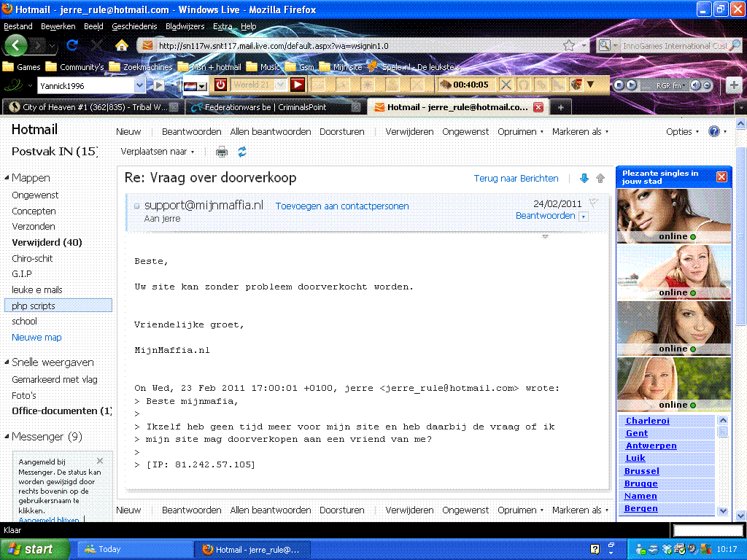Click the top Doorsturen button
Viewport: 747px width, 560px height.
click(342, 131)
